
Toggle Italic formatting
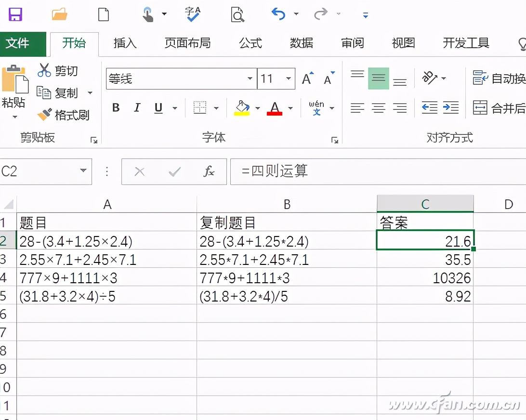coord(137,108)
